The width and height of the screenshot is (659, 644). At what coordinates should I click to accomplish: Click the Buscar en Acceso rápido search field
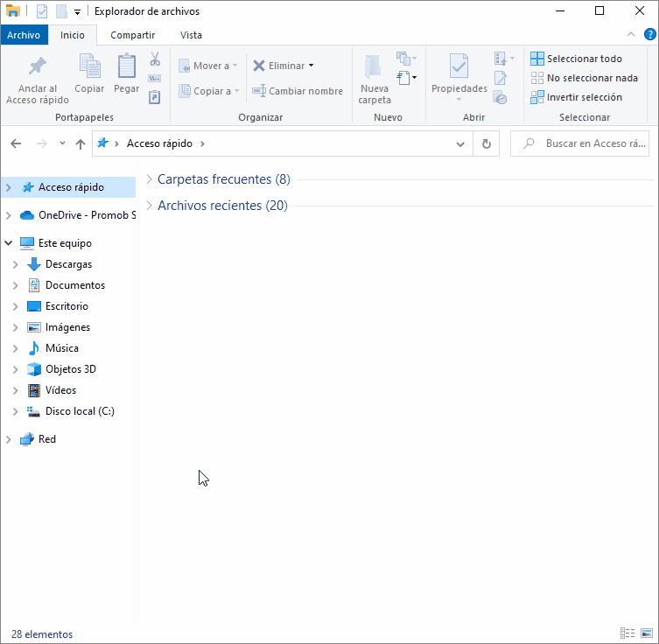click(x=579, y=143)
